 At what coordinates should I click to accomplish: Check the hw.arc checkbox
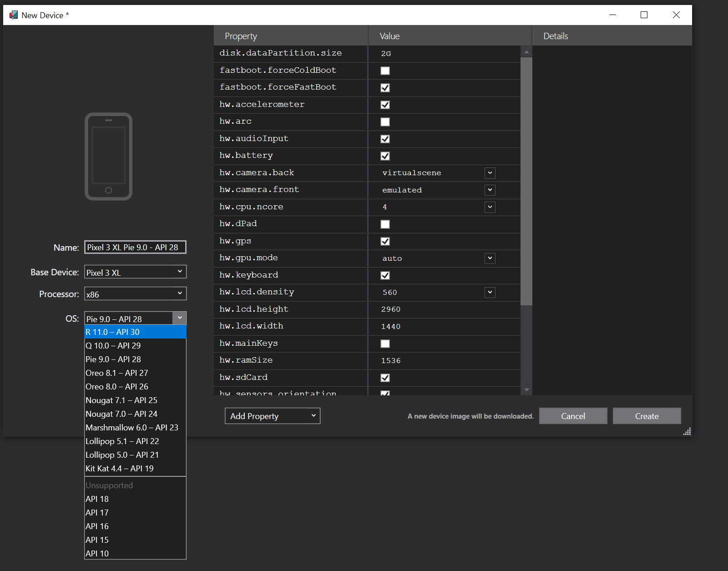pyautogui.click(x=385, y=122)
